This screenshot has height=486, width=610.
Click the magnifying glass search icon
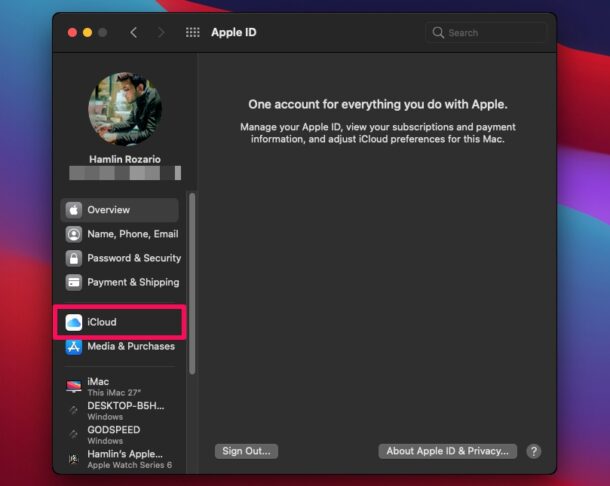438,33
